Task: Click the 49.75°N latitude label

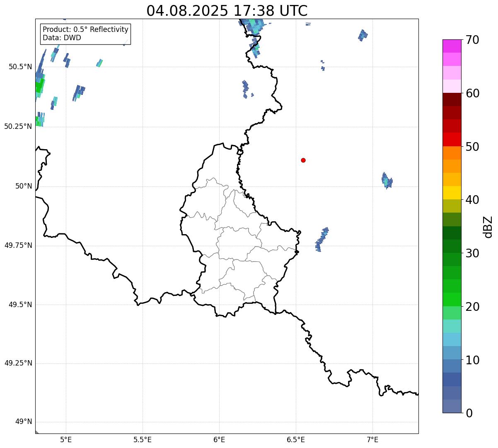Action: (18, 245)
